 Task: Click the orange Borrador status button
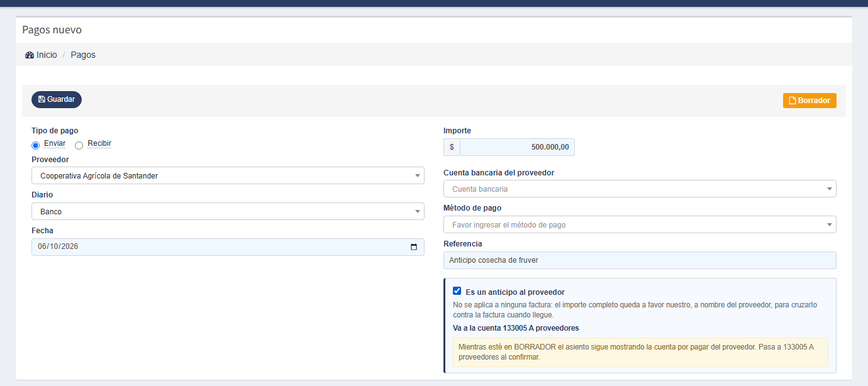tap(810, 101)
